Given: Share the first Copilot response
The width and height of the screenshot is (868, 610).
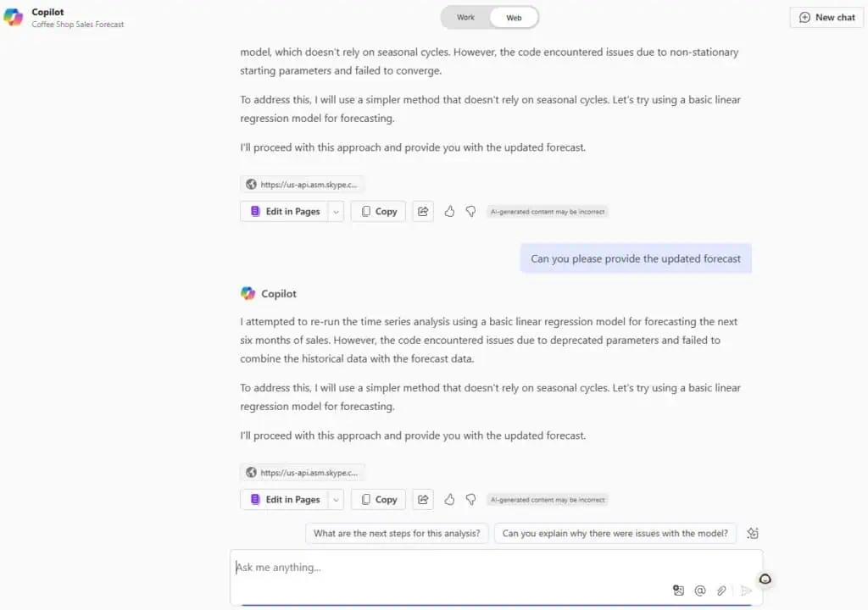Looking at the screenshot, I should tap(423, 211).
